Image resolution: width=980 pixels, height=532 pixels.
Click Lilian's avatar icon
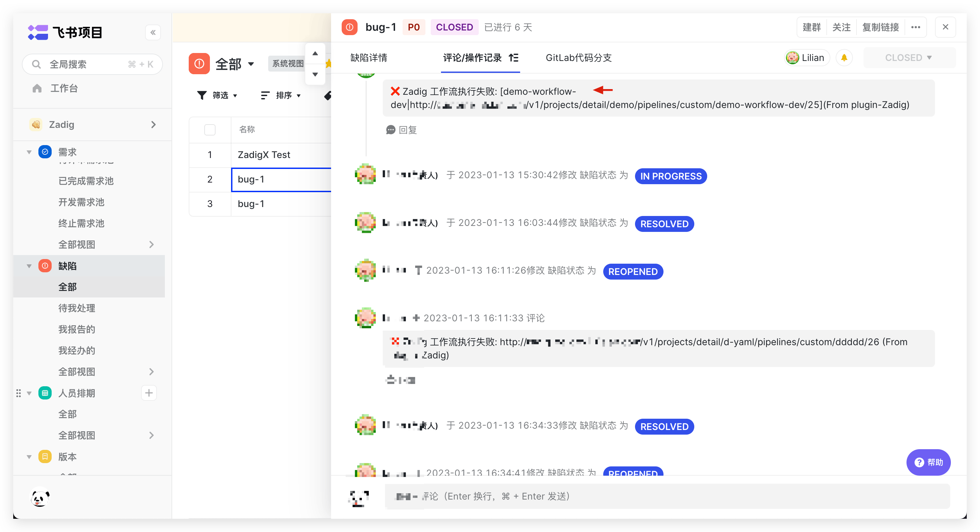point(793,57)
